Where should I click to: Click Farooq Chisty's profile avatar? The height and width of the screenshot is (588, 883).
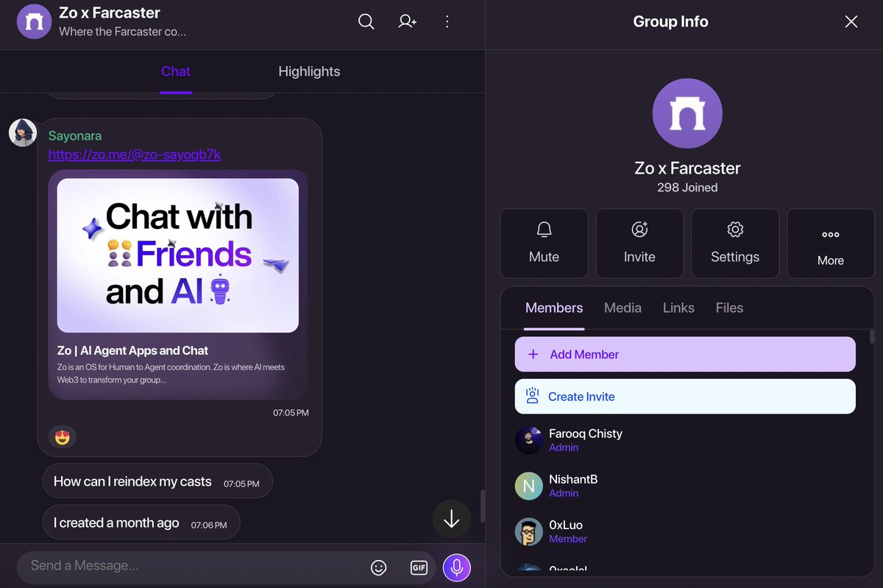tap(529, 440)
